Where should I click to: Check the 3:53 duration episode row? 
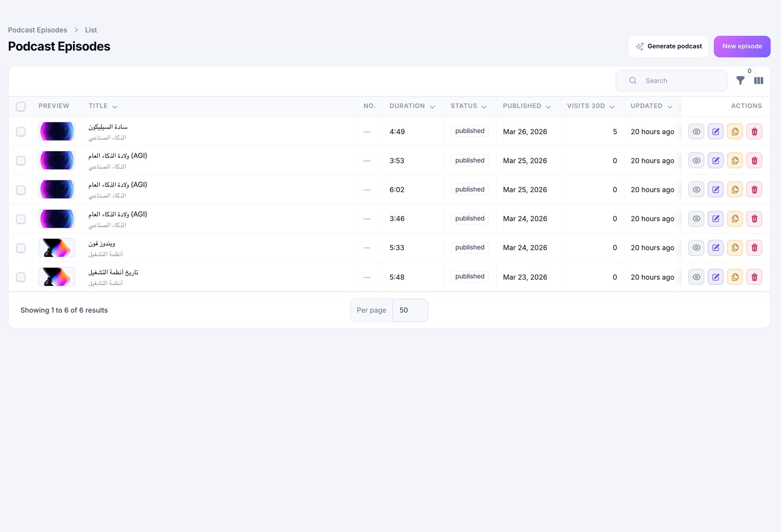click(21, 161)
